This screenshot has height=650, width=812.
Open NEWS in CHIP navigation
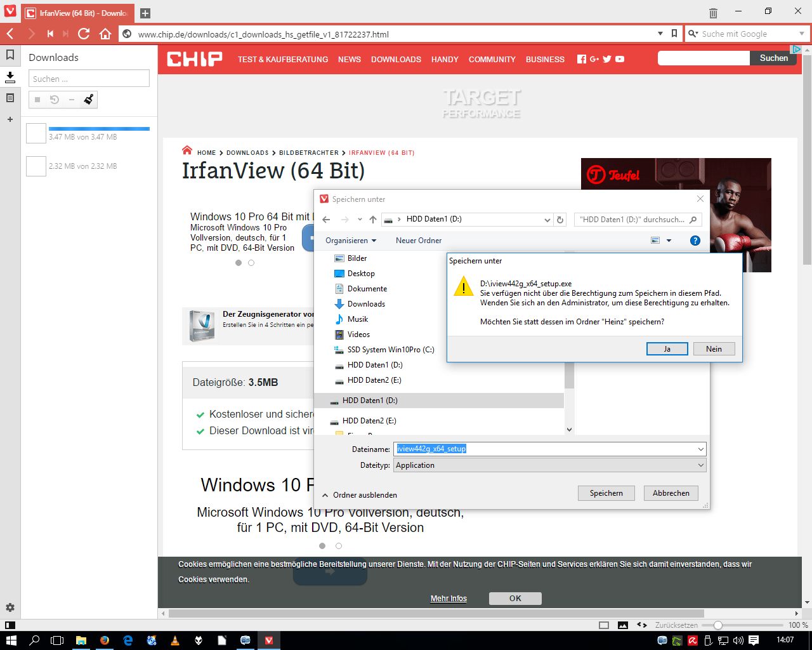(x=350, y=59)
